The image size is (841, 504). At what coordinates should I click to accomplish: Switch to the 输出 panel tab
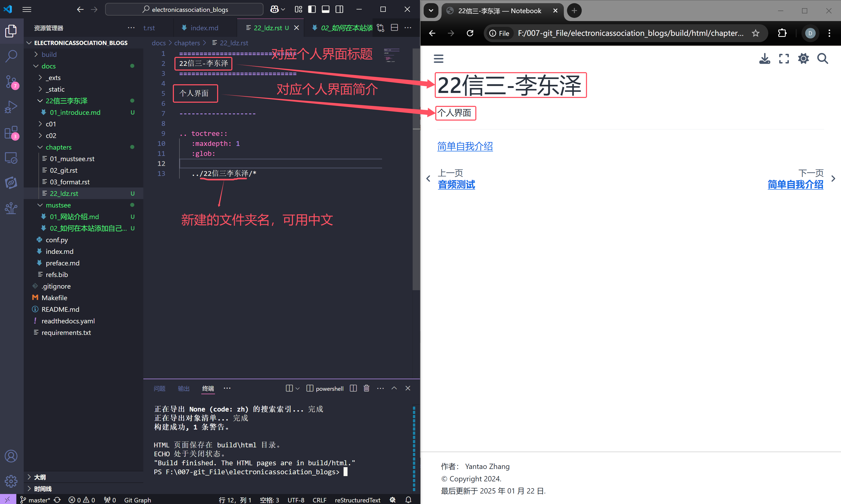[184, 388]
